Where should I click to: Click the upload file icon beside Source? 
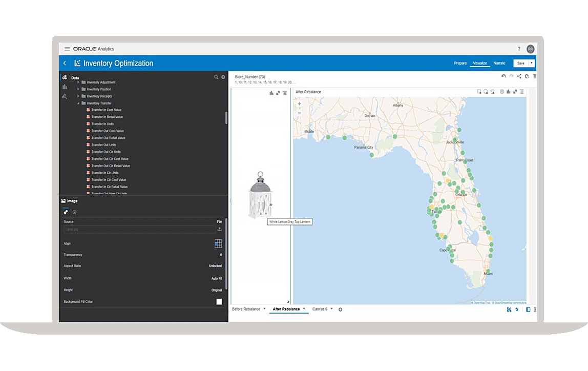220,229
